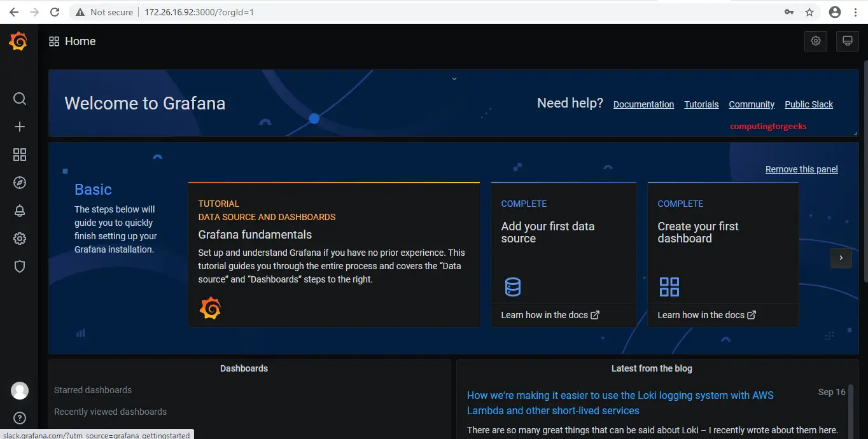Open the Help question mark icon
Screen dimensions: 868x439
pos(19,418)
